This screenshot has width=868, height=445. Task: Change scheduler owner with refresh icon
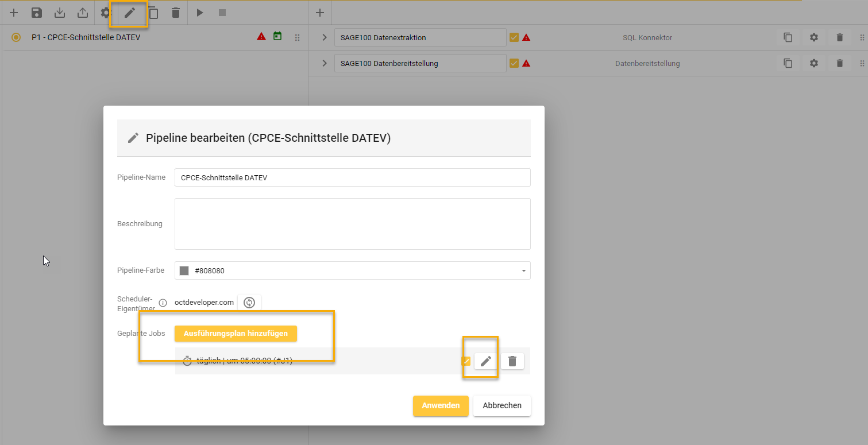click(x=249, y=303)
